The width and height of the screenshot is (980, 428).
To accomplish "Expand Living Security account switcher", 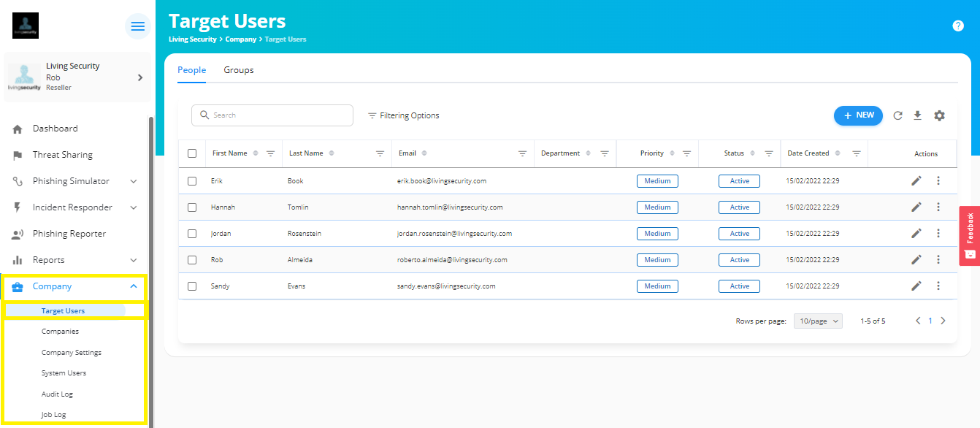I will (x=140, y=77).
